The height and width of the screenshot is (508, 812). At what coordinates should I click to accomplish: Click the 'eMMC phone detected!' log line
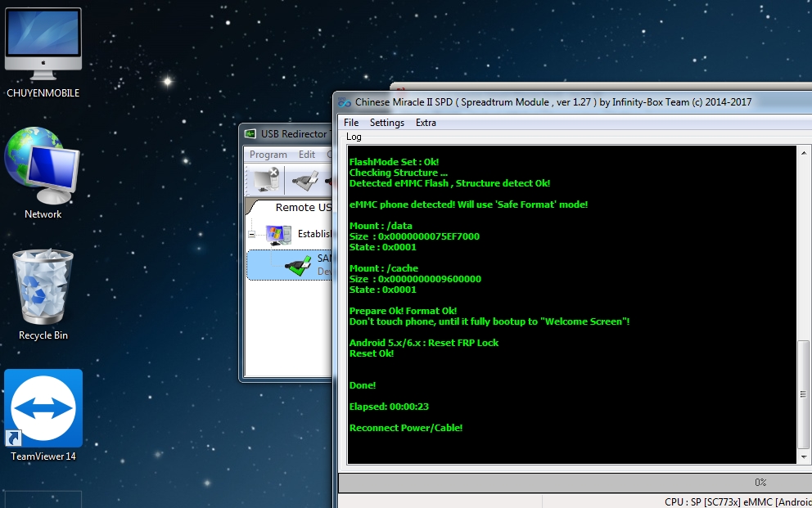[469, 205]
